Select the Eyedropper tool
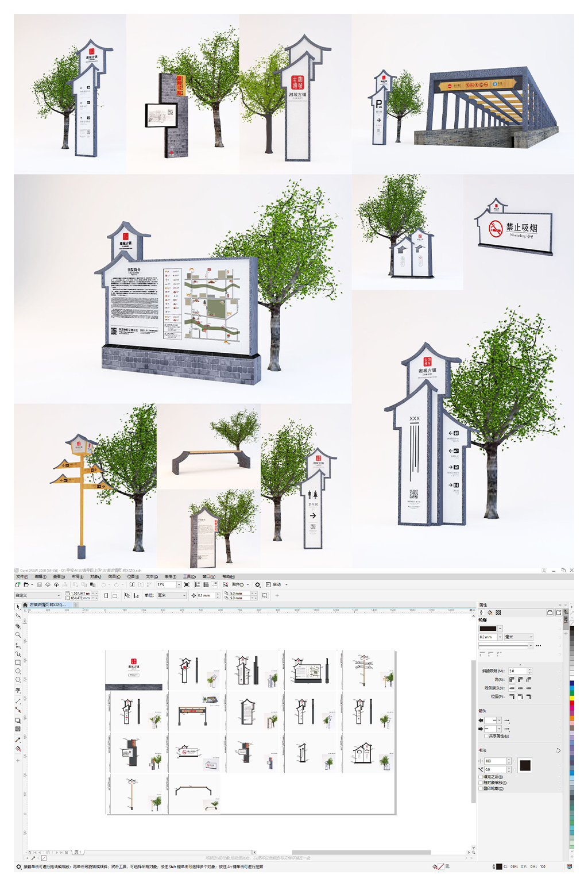 [18, 739]
